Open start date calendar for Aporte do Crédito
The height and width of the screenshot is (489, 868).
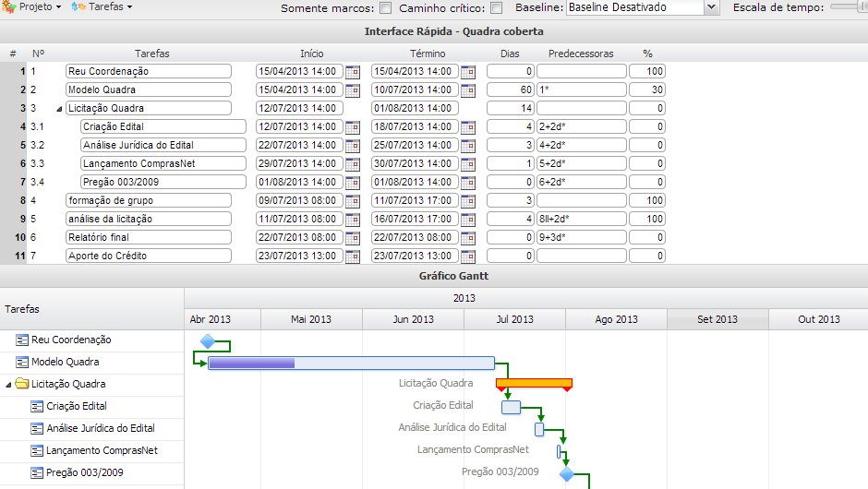coord(353,256)
